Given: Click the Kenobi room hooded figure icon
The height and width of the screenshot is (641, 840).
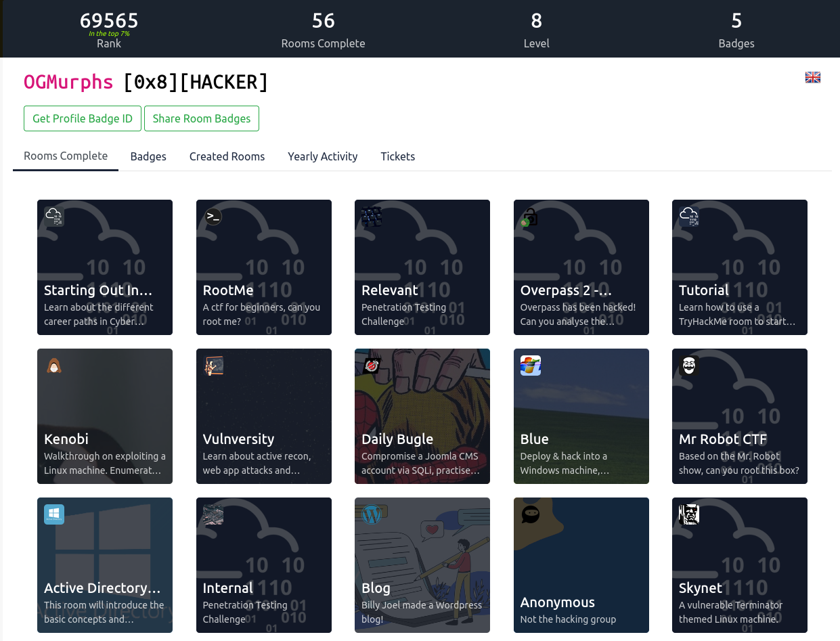Looking at the screenshot, I should pyautogui.click(x=54, y=366).
